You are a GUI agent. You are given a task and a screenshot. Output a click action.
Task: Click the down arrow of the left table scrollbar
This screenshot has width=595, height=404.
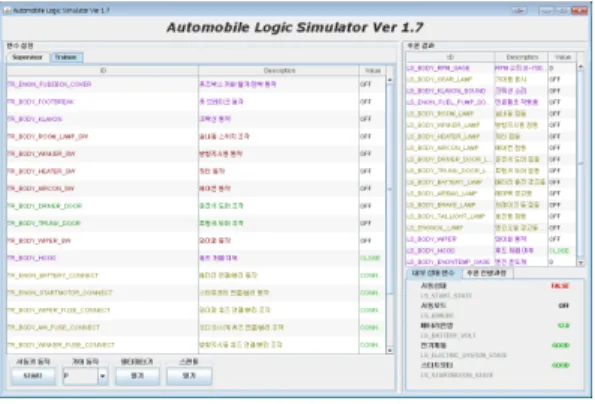coord(389,350)
